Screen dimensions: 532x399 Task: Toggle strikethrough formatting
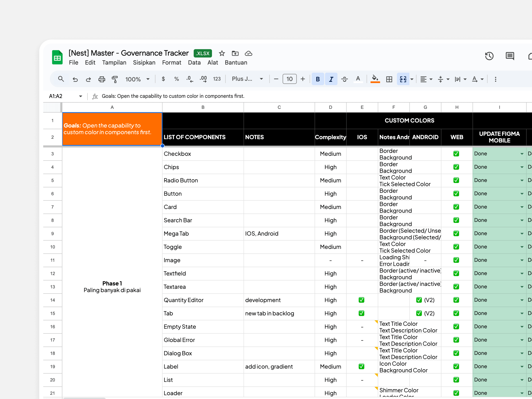coord(344,79)
